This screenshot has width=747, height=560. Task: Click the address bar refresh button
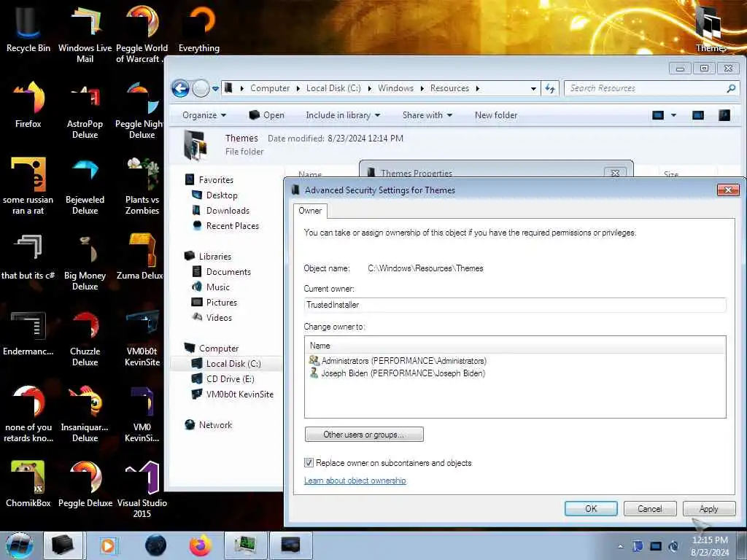pyautogui.click(x=550, y=88)
